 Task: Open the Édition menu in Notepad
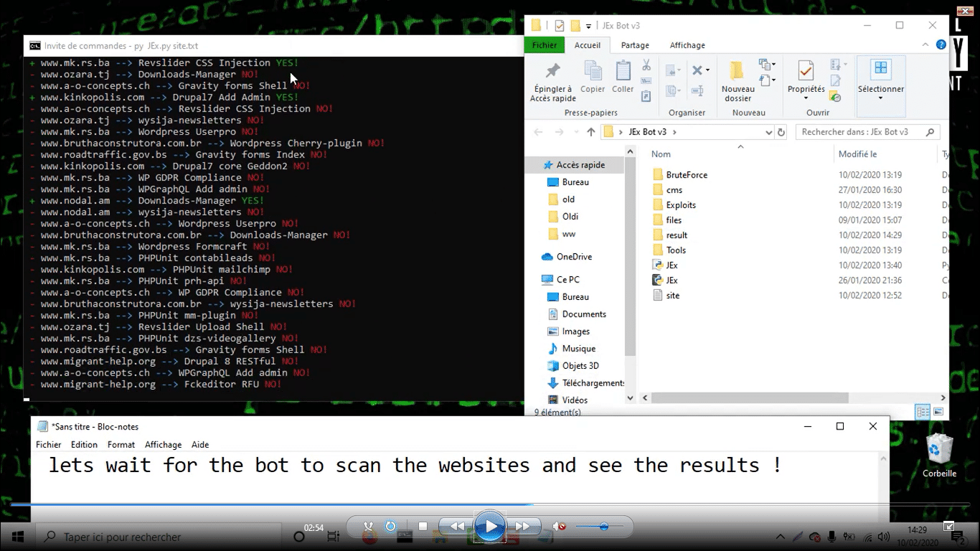[84, 444]
